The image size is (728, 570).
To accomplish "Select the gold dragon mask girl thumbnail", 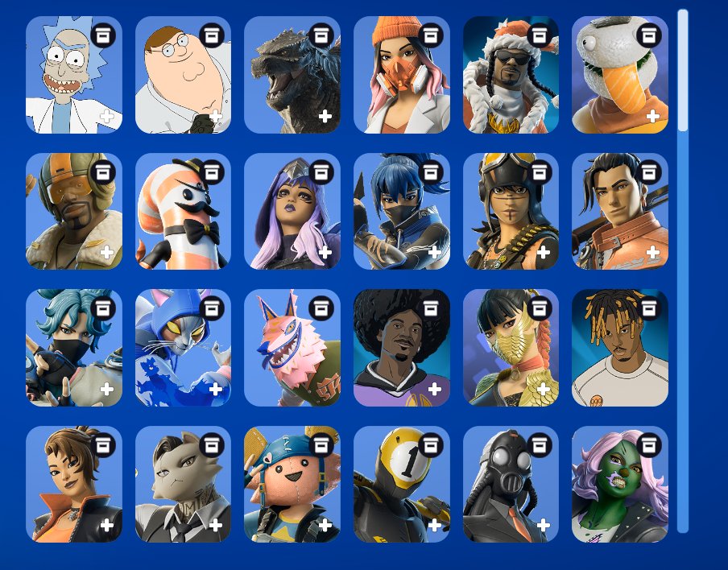I will coord(511,348).
